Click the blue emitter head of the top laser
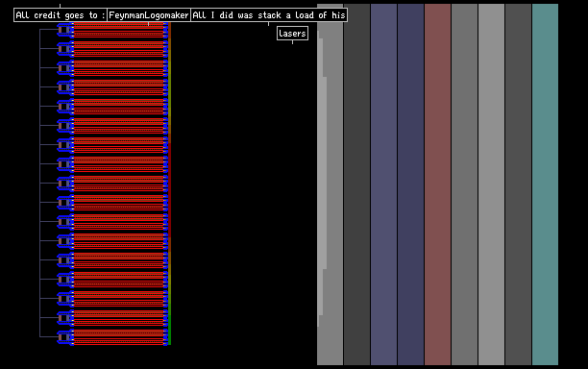 (x=65, y=30)
